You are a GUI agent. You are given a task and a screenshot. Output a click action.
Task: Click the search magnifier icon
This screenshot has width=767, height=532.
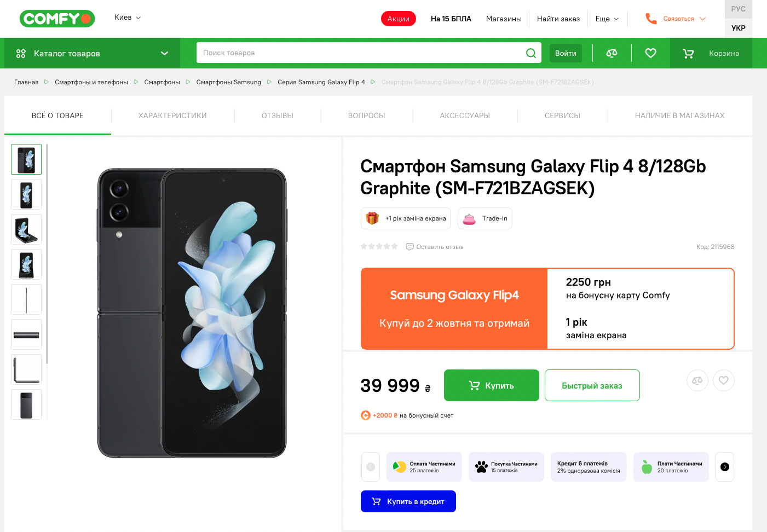click(x=530, y=53)
